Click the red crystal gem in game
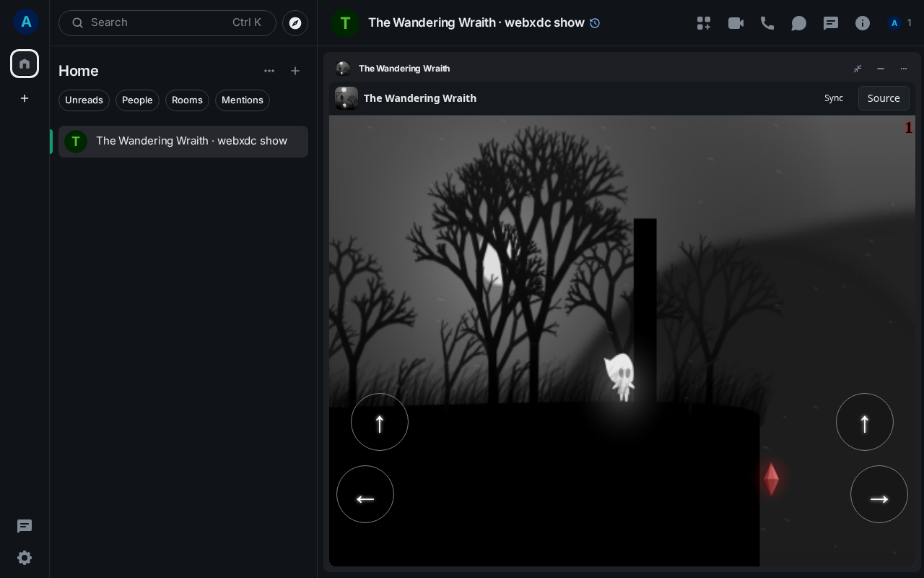The width and height of the screenshot is (924, 578). pyautogui.click(x=772, y=479)
